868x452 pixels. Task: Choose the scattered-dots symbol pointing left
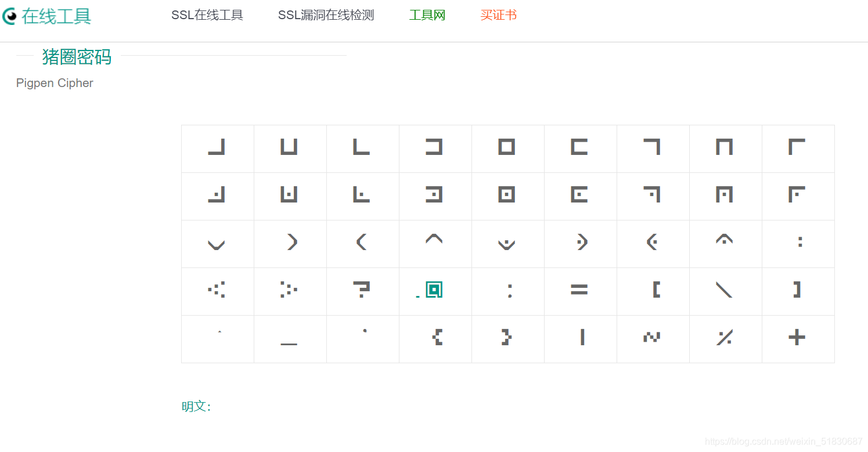click(217, 290)
